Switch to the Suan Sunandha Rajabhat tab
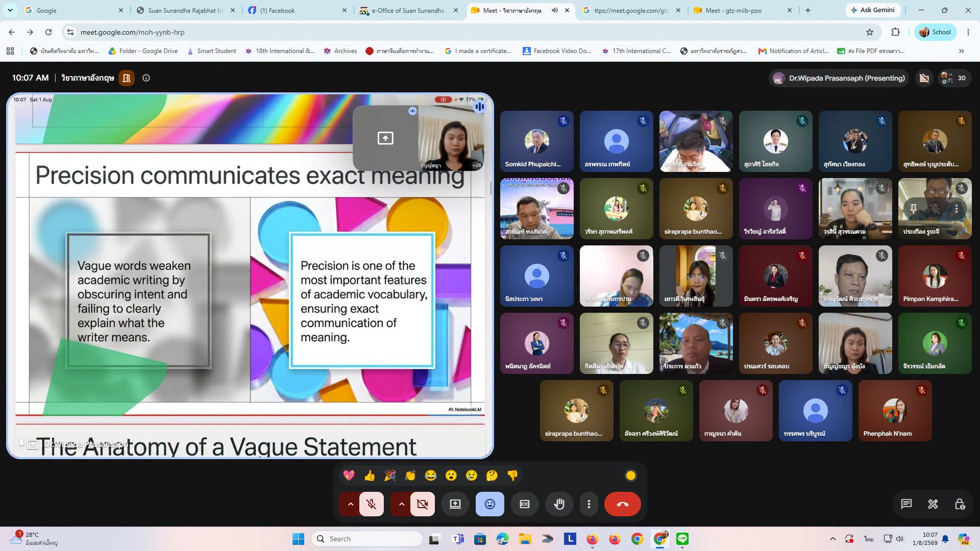This screenshot has height=551, width=980. (x=185, y=10)
